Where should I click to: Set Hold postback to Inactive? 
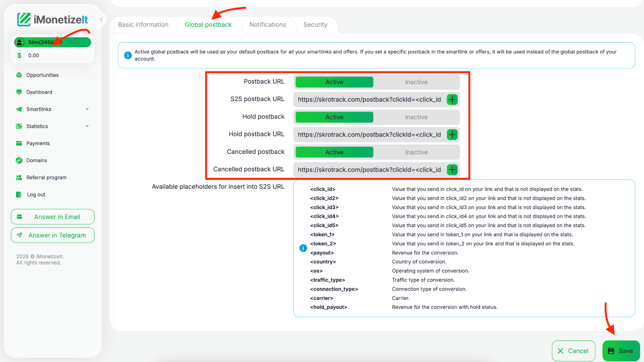coord(416,117)
